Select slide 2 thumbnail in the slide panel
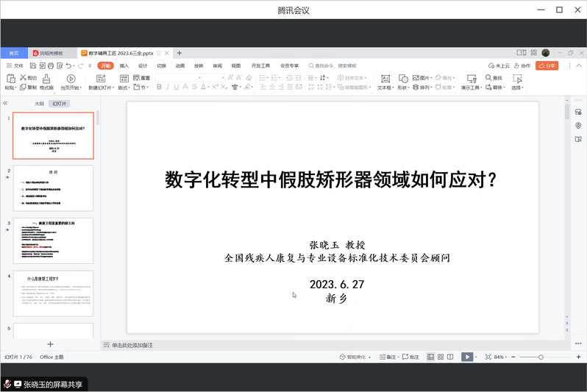The height and width of the screenshot is (392, 587). pos(54,188)
